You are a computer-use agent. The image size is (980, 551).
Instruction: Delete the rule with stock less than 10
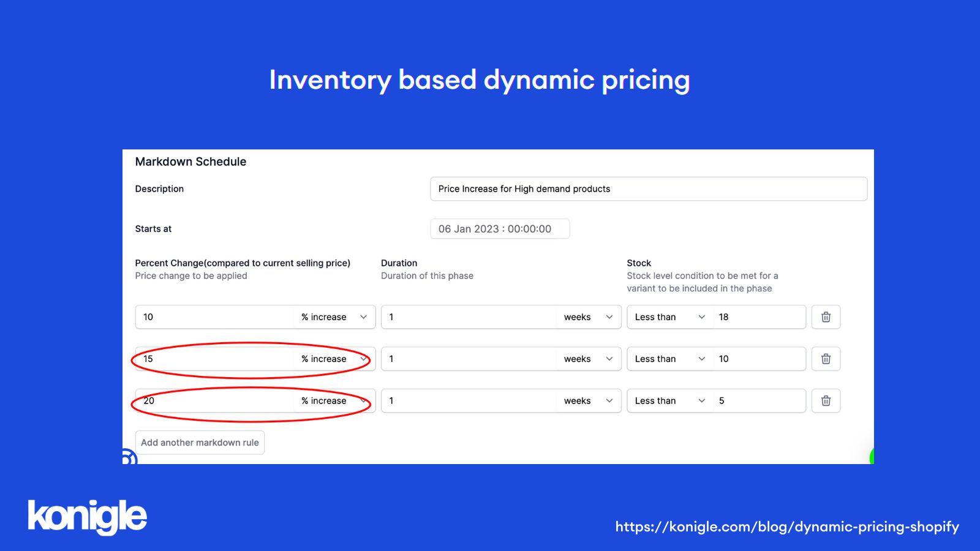point(826,359)
